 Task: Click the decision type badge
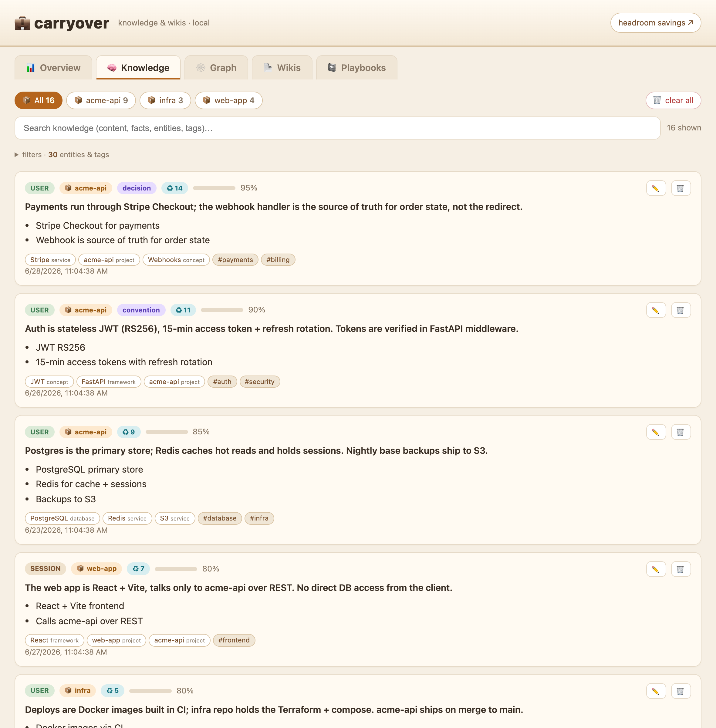point(137,188)
